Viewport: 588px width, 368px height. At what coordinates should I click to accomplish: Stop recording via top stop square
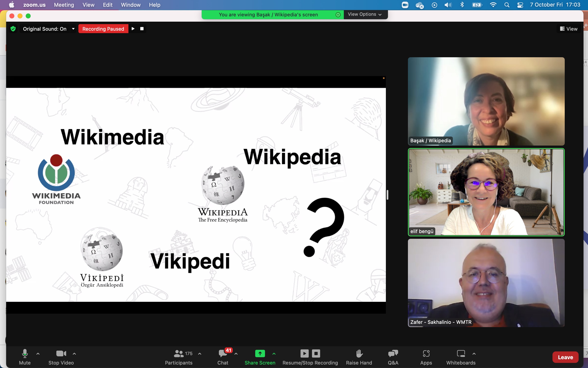click(x=142, y=29)
